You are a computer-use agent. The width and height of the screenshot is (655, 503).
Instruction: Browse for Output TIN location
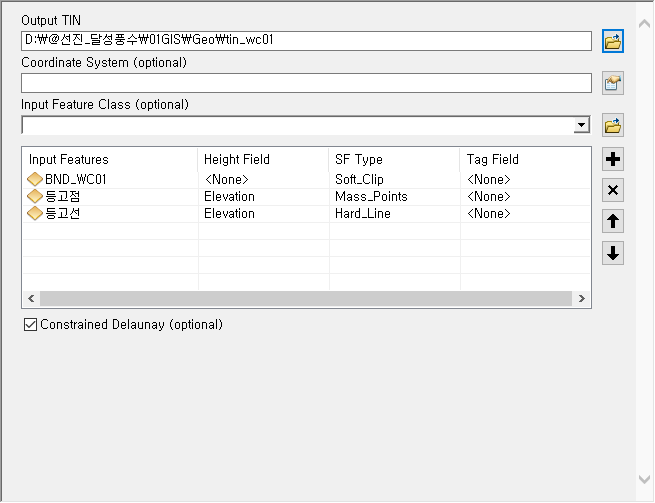point(612,41)
